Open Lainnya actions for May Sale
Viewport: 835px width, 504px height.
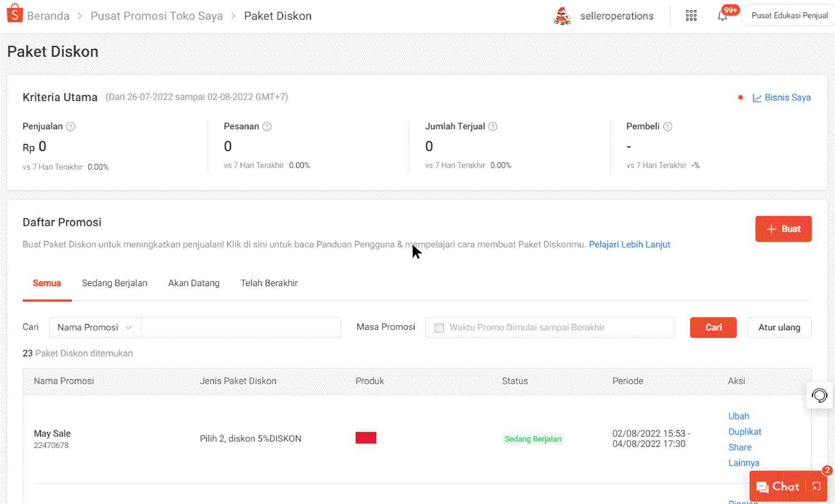click(744, 463)
